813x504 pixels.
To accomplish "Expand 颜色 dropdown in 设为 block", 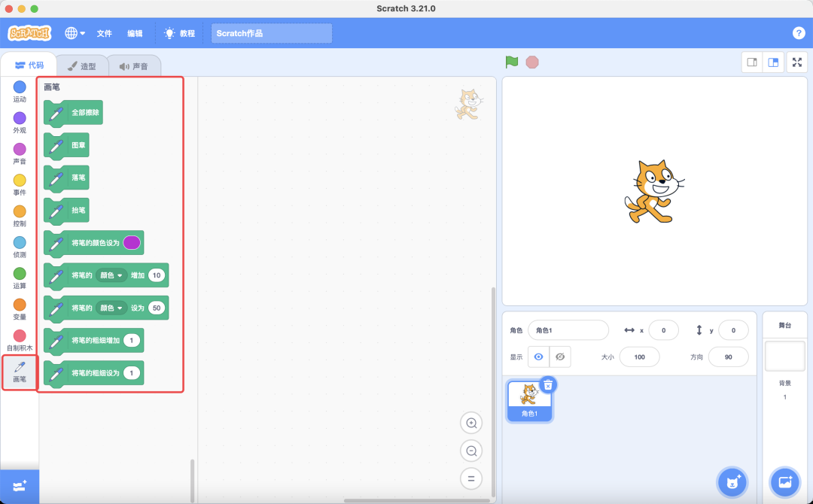I will pyautogui.click(x=111, y=308).
